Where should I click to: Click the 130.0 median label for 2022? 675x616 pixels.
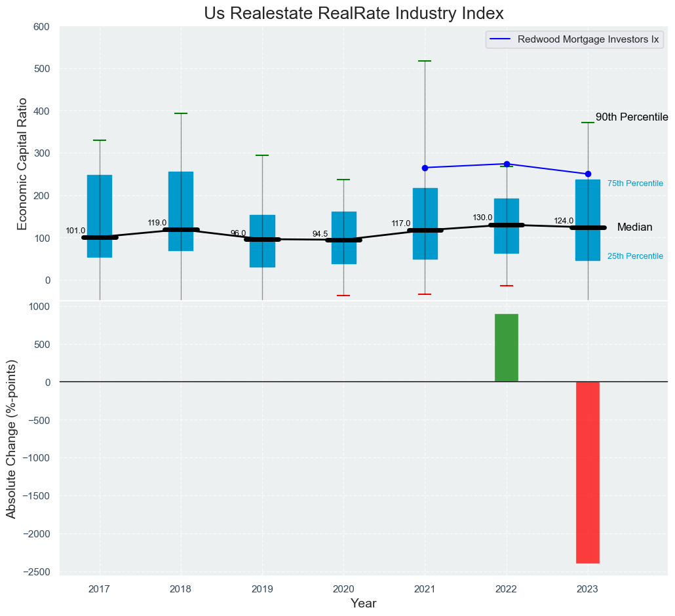(x=482, y=218)
